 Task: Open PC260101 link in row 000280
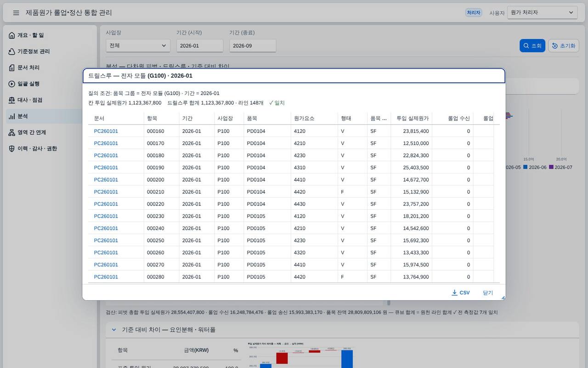point(106,277)
